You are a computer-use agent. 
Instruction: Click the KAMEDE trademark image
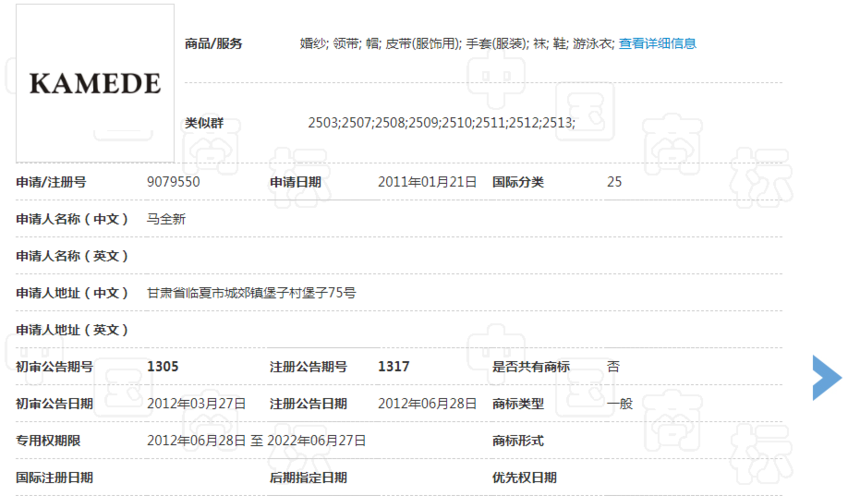pos(95,83)
